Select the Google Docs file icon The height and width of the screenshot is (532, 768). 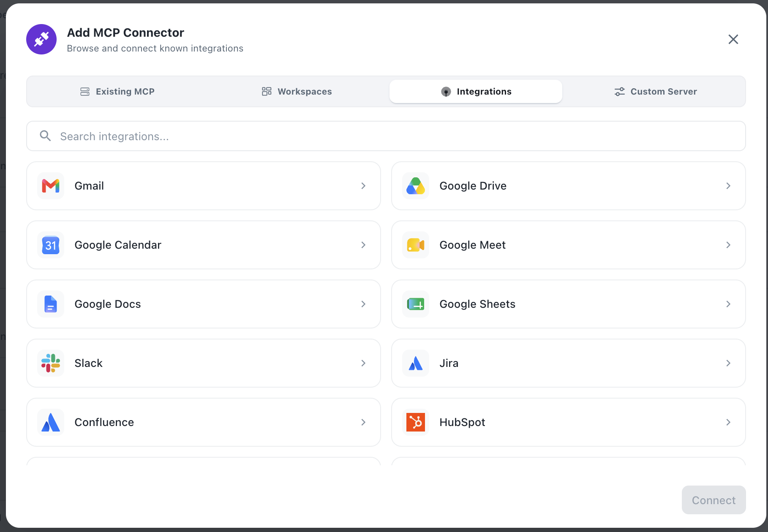[51, 304]
